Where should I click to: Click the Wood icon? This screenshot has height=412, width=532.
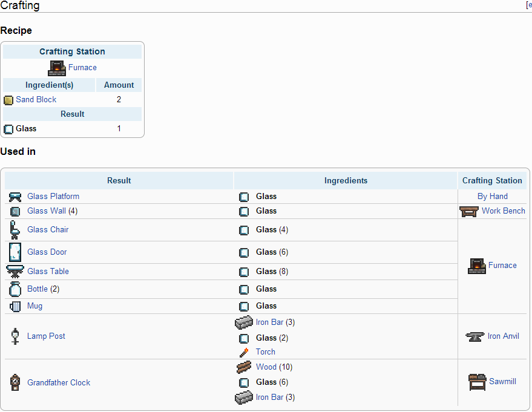pos(244,367)
